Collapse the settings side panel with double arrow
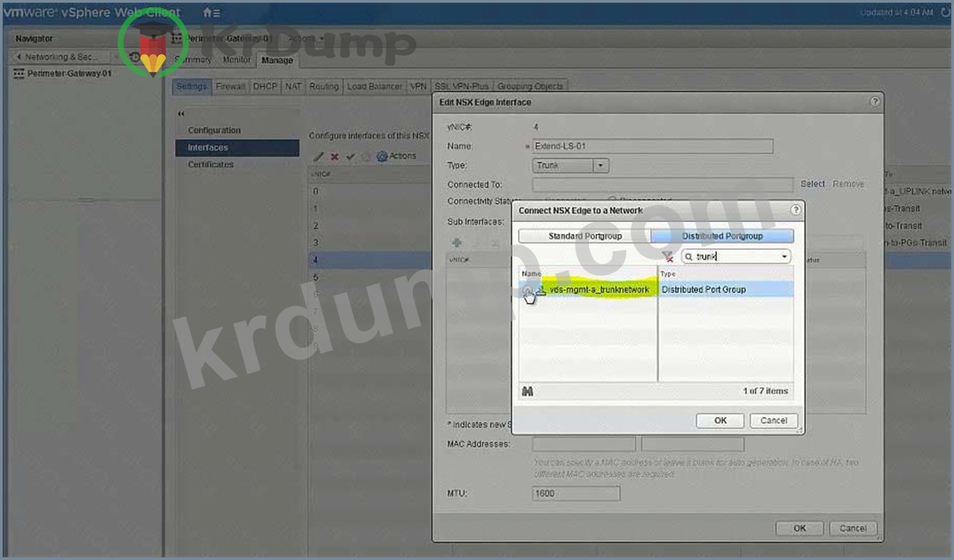 [x=180, y=114]
